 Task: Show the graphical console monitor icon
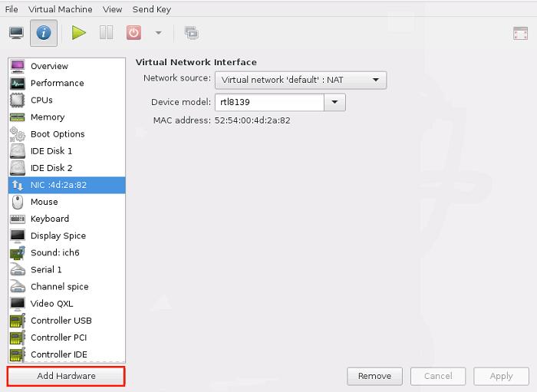pos(16,33)
